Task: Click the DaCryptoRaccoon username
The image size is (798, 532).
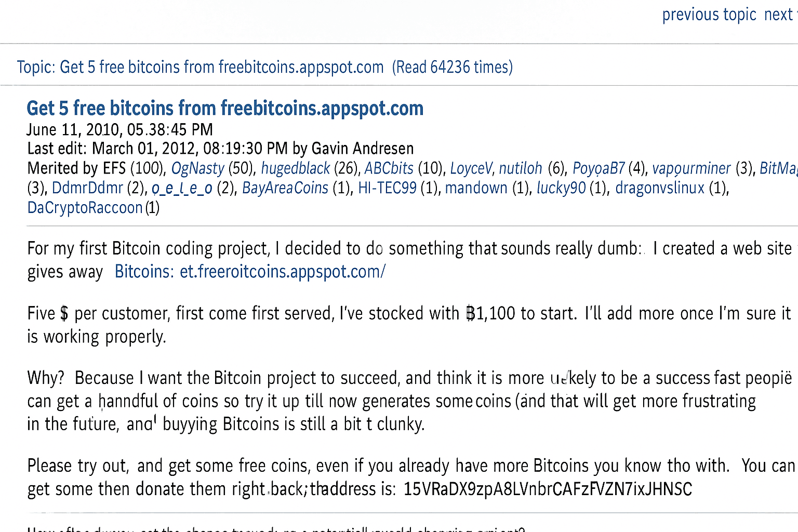Action: click(85, 208)
